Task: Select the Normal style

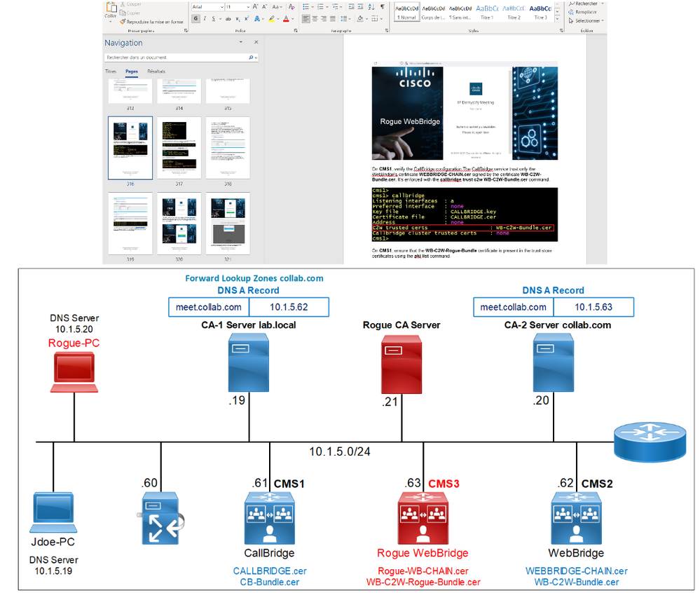Action: [x=406, y=13]
